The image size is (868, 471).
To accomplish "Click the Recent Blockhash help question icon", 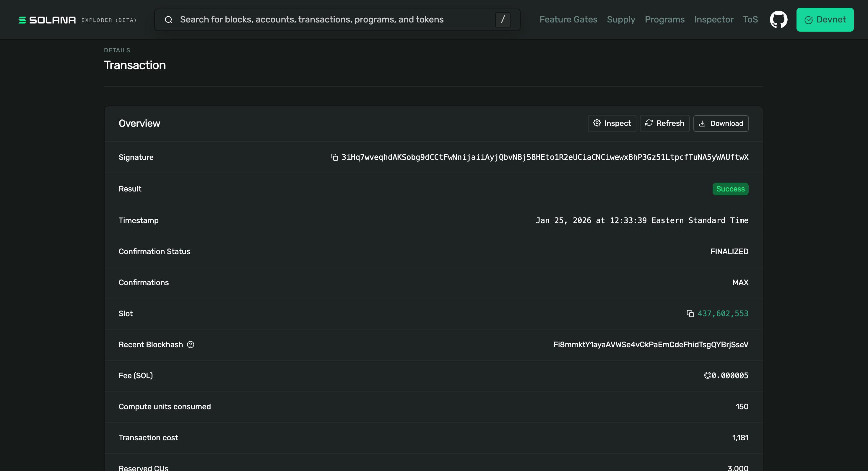I will 191,345.
